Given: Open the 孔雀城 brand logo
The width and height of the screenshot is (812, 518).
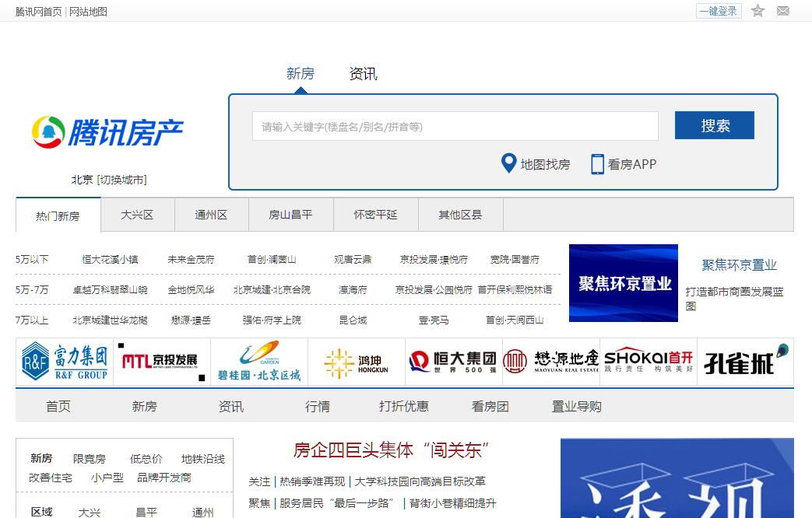Looking at the screenshot, I should pyautogui.click(x=745, y=362).
